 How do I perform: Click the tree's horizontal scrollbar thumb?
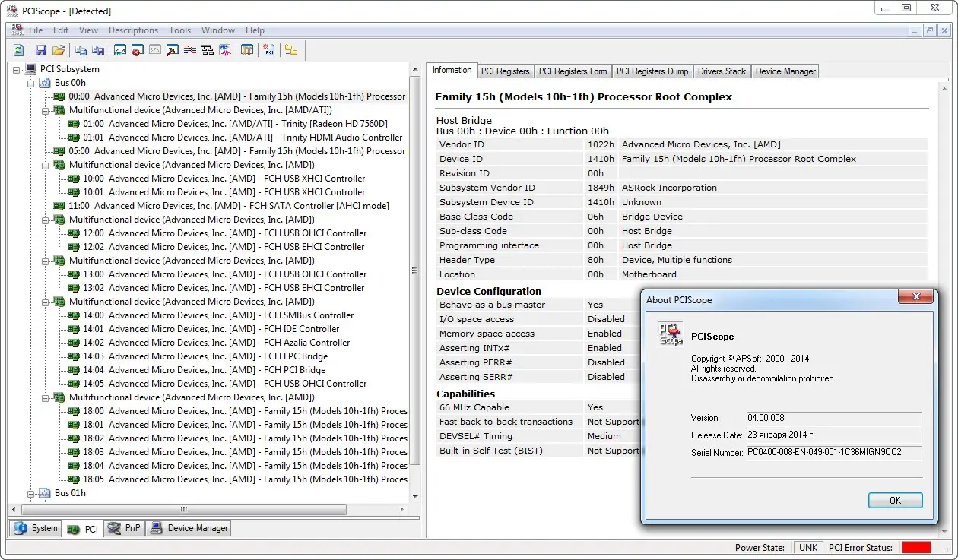point(182,509)
